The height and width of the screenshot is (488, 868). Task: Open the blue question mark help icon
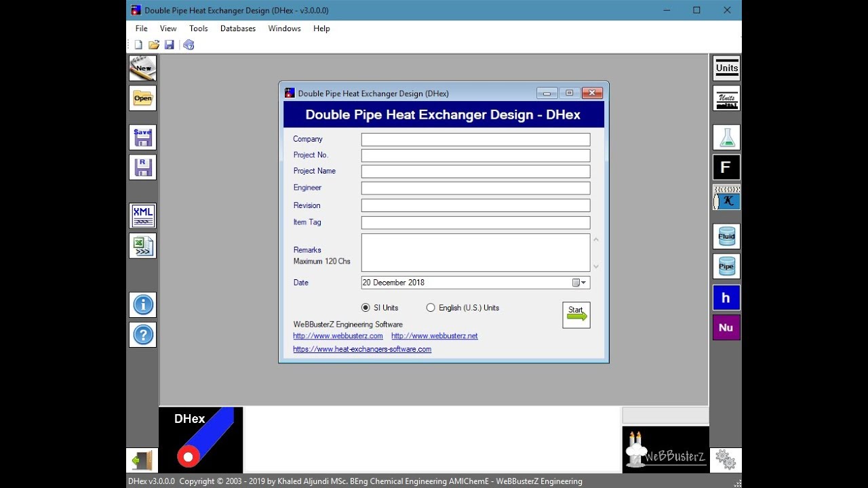pyautogui.click(x=143, y=335)
